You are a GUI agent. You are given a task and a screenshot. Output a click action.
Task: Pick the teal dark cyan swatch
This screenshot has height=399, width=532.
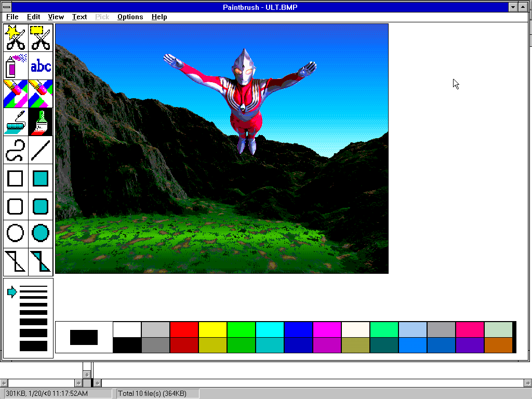coord(270,345)
